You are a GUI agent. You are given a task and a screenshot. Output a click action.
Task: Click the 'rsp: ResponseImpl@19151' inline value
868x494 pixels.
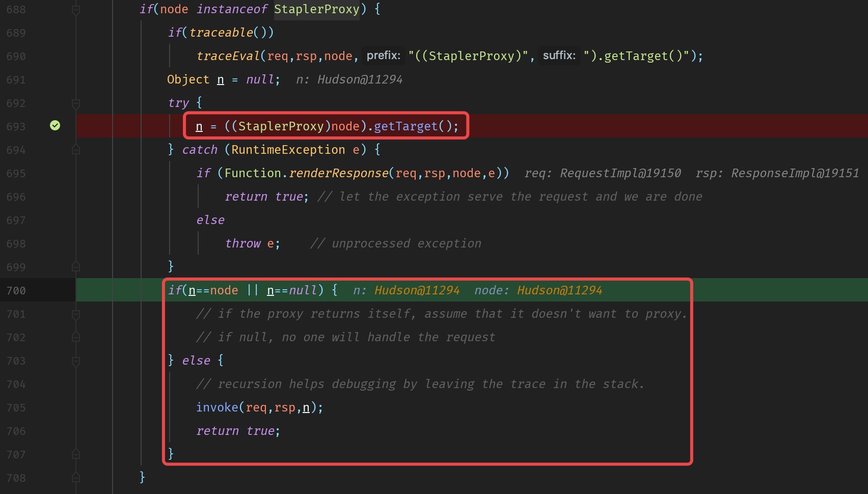[x=777, y=173]
